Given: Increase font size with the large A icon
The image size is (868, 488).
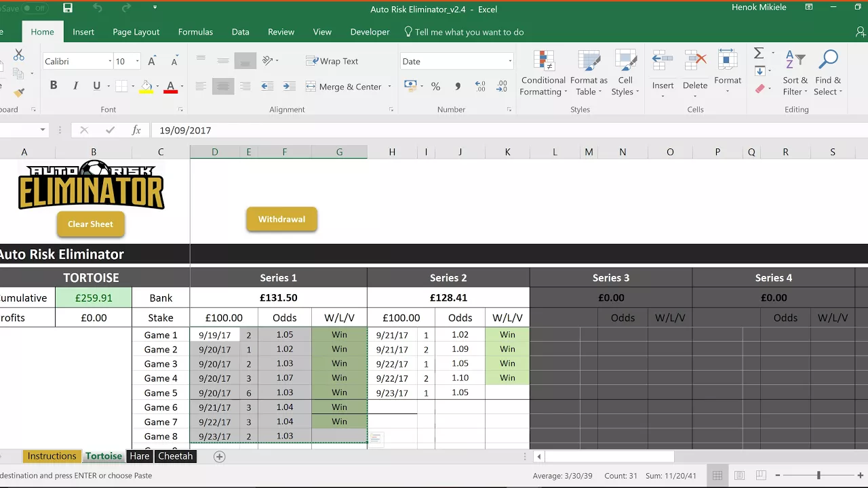Looking at the screenshot, I should tap(152, 62).
